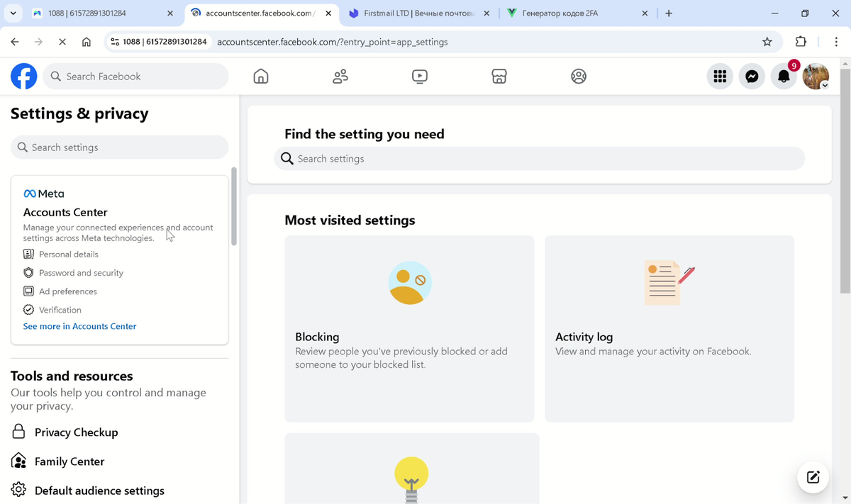Click the Ad preferences icon
851x504 pixels.
(28, 291)
